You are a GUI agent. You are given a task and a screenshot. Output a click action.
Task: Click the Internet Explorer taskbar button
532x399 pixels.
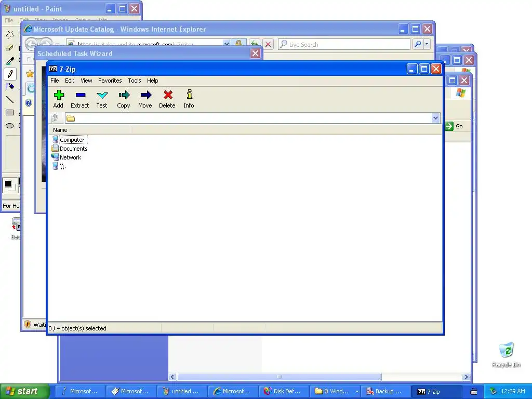[232, 392]
